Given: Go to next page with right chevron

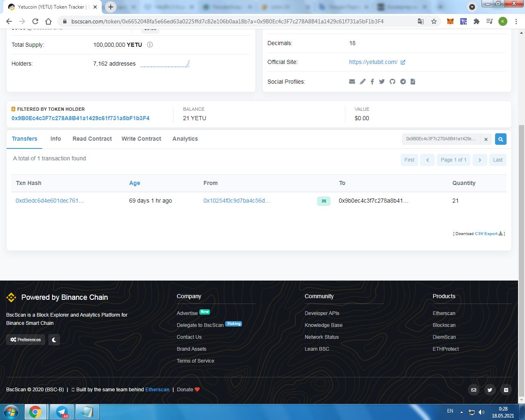Looking at the screenshot, I should 480,160.
